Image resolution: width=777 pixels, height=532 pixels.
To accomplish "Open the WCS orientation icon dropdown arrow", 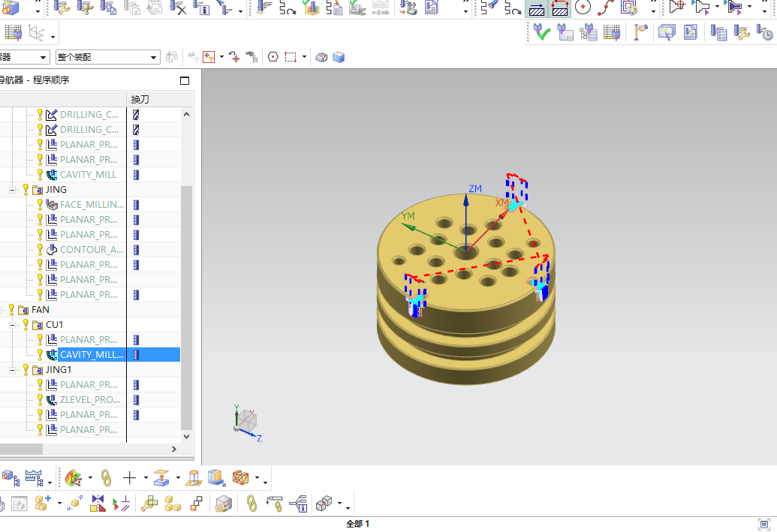I will click(x=53, y=36).
